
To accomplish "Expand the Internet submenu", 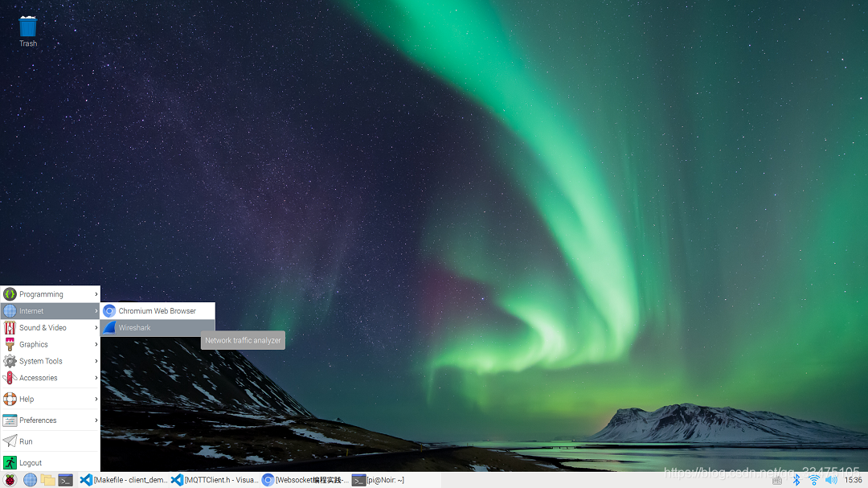I will pos(51,311).
